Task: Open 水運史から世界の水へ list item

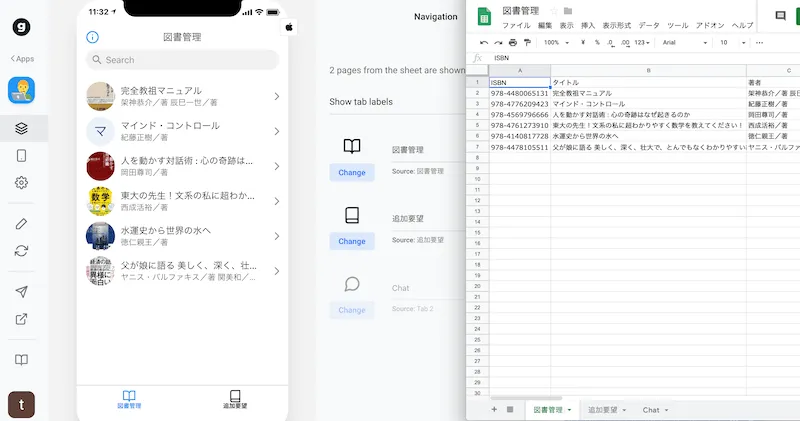Action: [x=182, y=236]
